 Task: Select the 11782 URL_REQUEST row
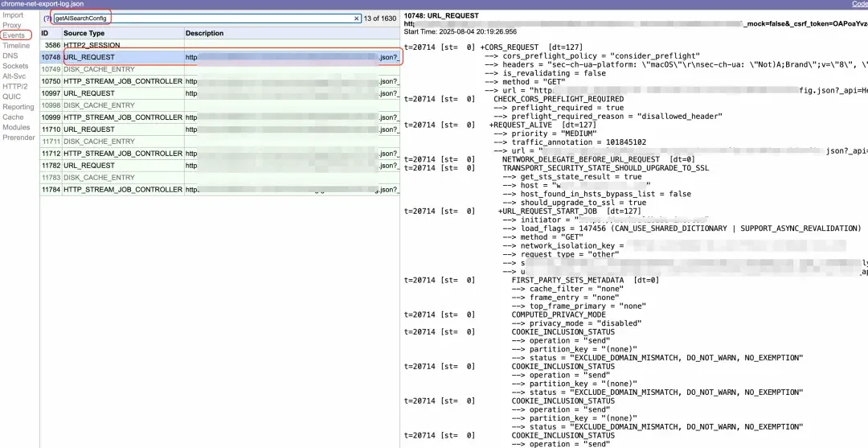219,165
